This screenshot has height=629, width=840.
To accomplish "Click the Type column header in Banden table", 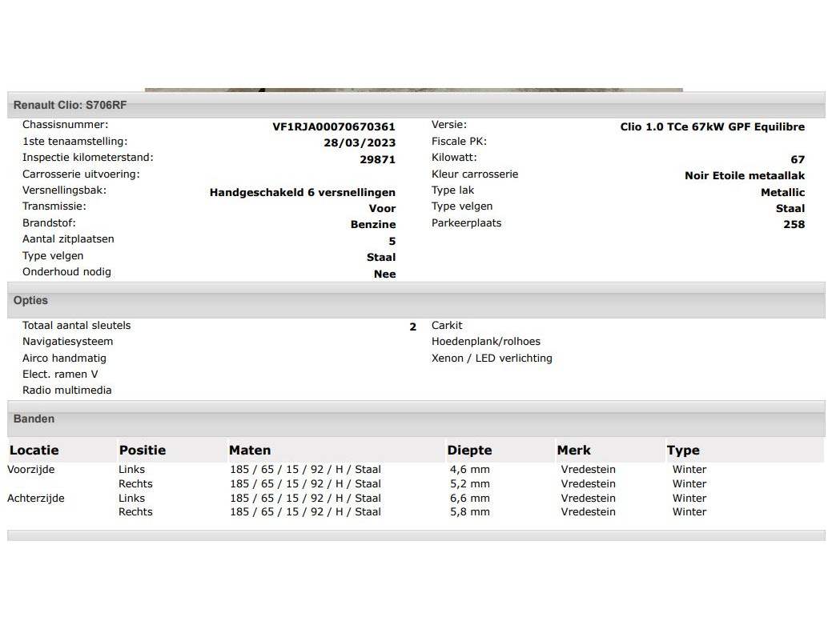I will click(683, 451).
